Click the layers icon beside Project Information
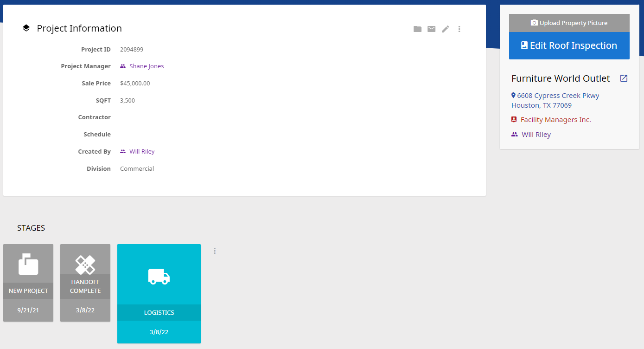644x349 pixels. pos(26,28)
